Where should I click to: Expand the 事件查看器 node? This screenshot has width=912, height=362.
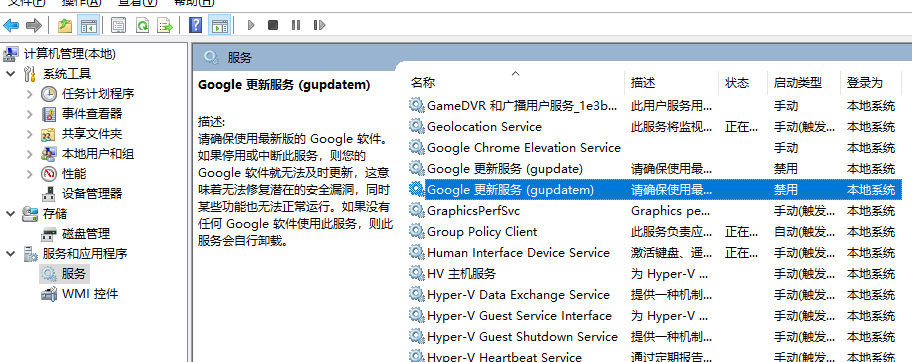(30, 113)
